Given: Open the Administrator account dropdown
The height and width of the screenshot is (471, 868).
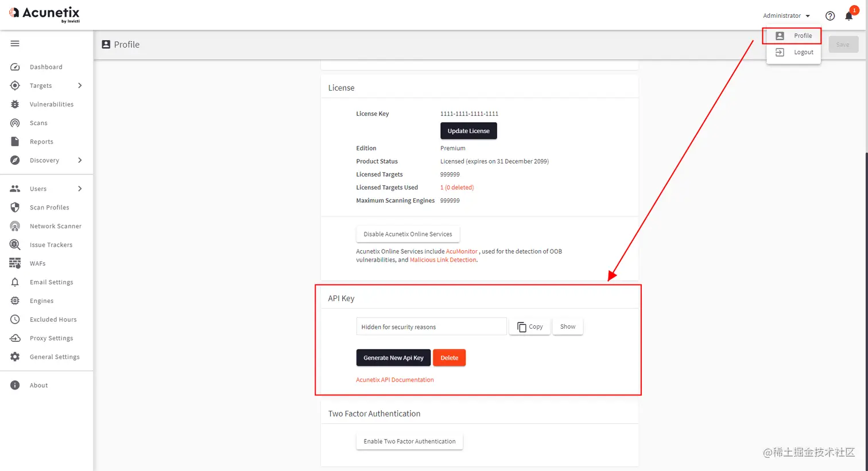Looking at the screenshot, I should tap(786, 16).
